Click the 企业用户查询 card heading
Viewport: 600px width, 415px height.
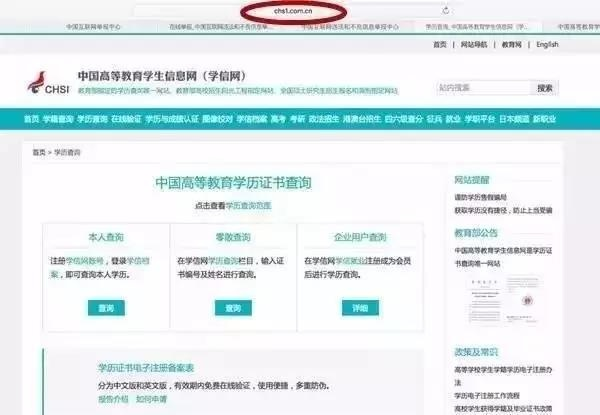(360, 238)
